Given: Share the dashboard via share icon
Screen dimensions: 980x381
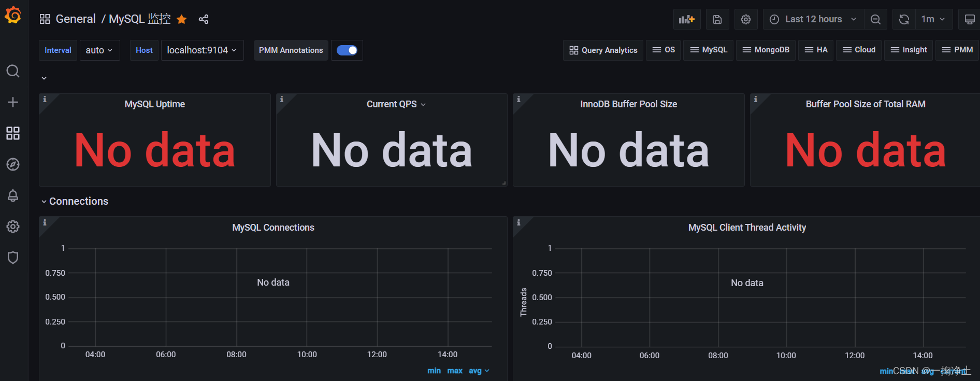Looking at the screenshot, I should point(204,19).
